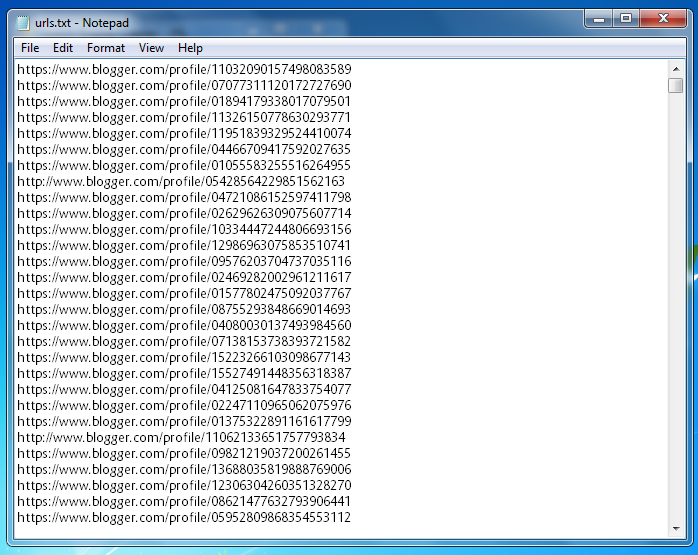Click URL ending 12986963075853510741

[184, 246]
